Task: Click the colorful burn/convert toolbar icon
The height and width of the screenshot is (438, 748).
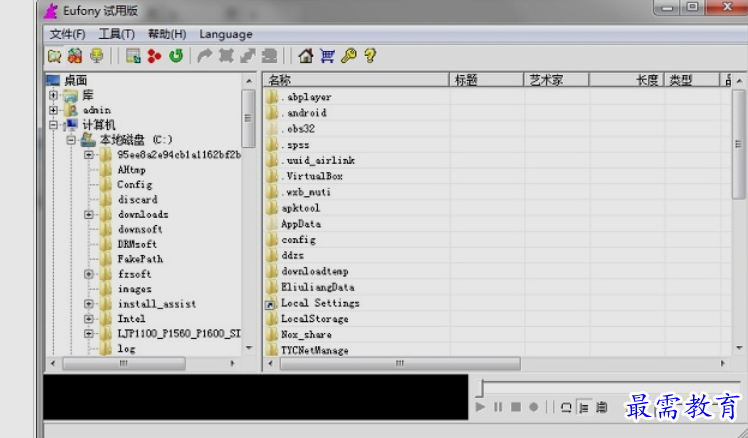Action: pyautogui.click(x=75, y=56)
